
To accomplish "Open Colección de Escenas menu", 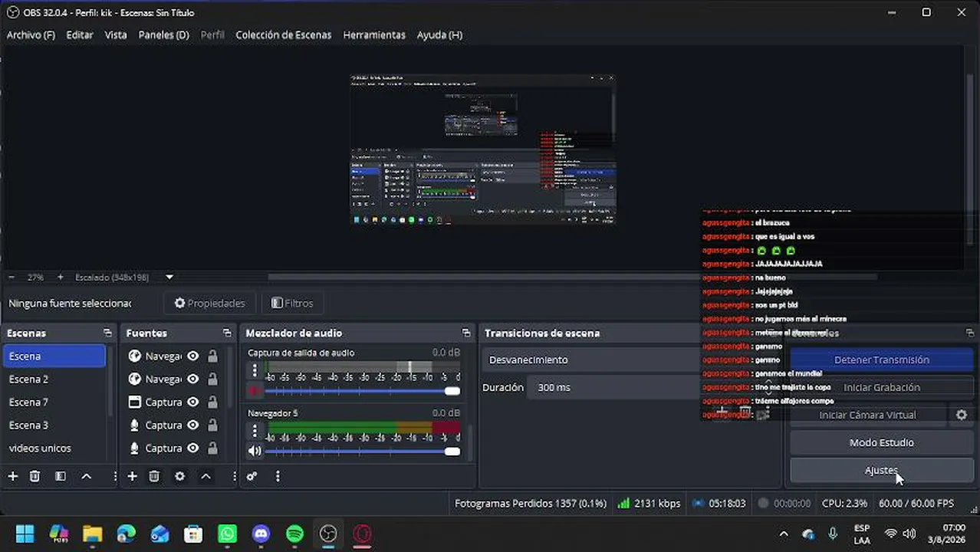I will [x=284, y=34].
